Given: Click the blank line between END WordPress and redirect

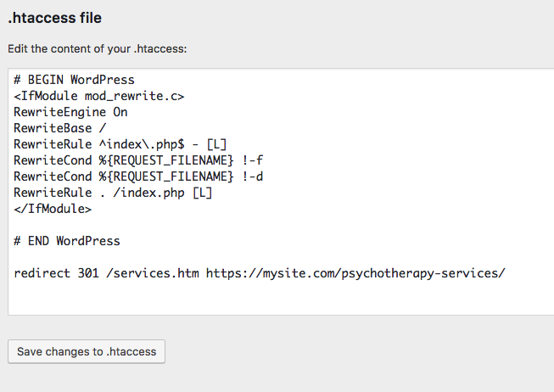Looking at the screenshot, I should [255, 257].
